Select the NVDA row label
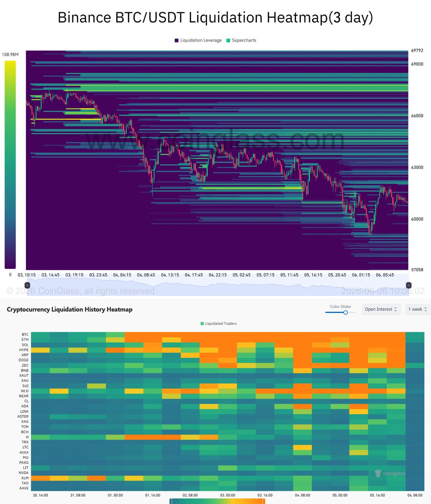 (x=24, y=472)
